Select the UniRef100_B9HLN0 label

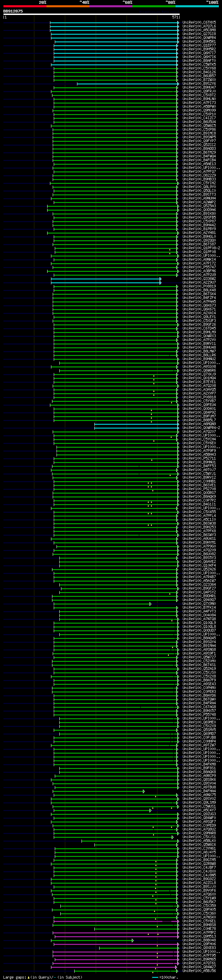point(199,99)
